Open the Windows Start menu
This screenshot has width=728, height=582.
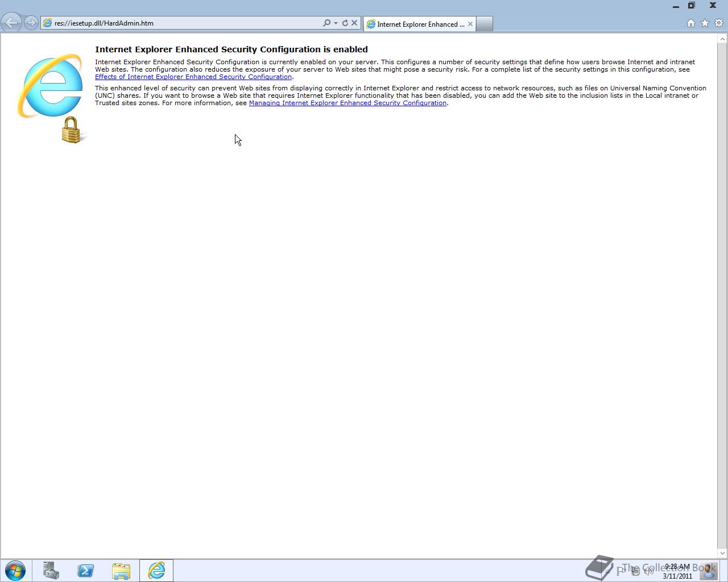pos(15,571)
